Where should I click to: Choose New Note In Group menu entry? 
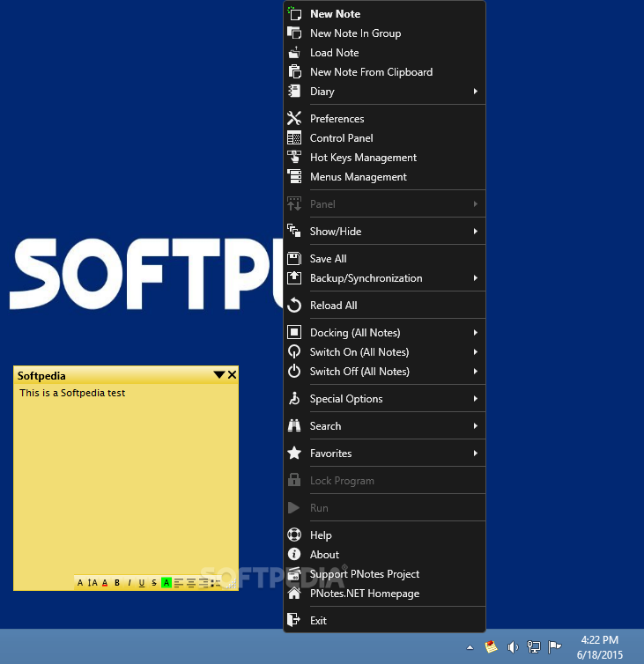point(384,33)
